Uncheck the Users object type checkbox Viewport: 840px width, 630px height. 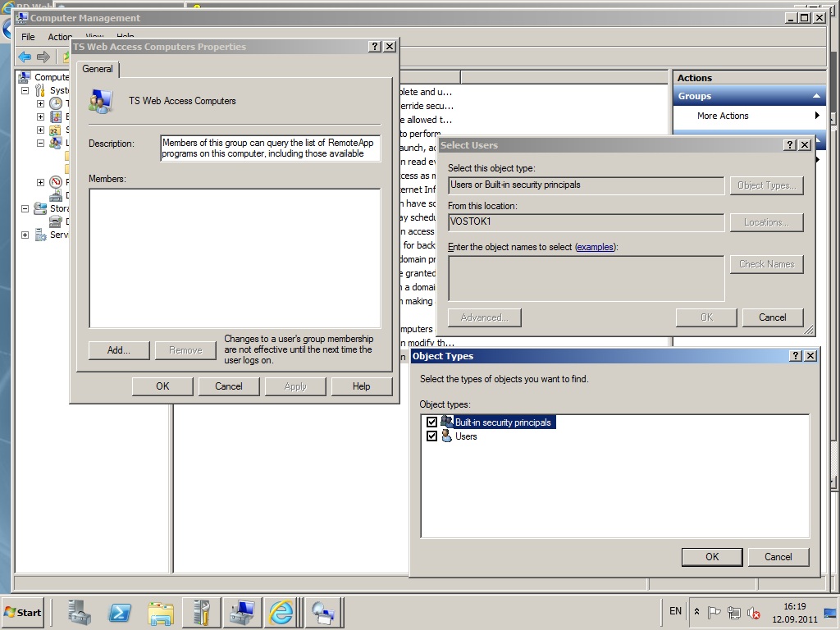click(x=431, y=436)
